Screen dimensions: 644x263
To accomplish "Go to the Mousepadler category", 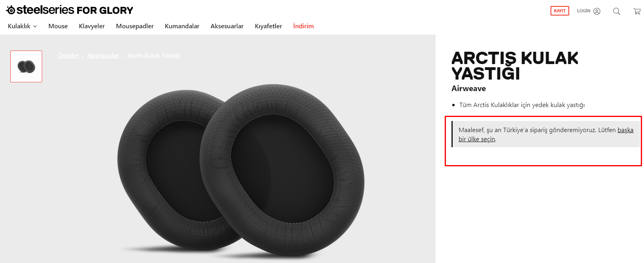I will pos(135,26).
